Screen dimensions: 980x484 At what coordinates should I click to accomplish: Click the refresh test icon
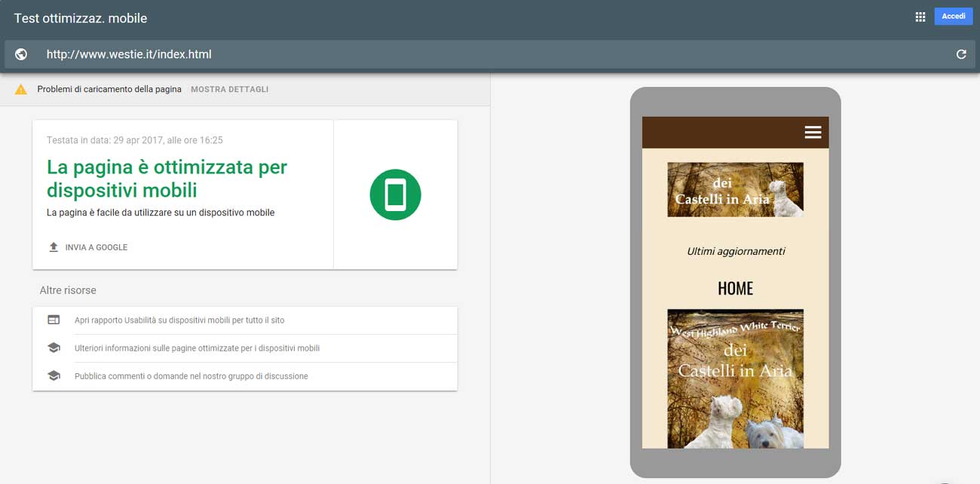pyautogui.click(x=961, y=54)
